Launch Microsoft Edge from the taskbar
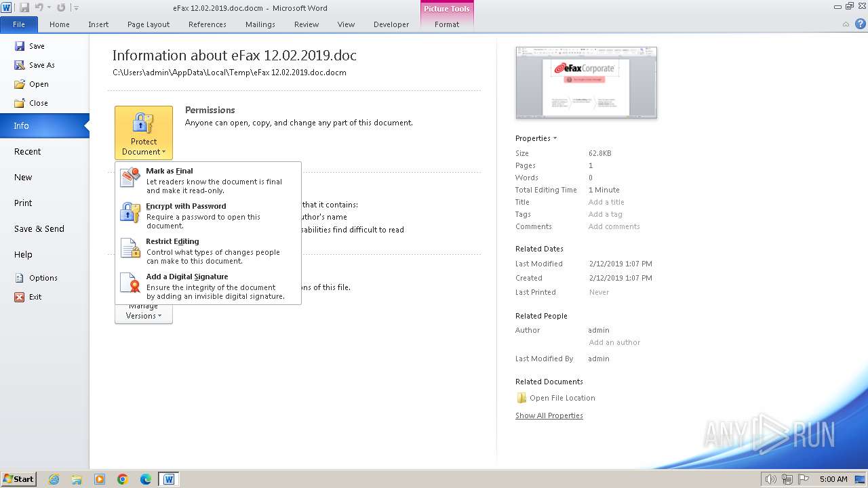Screen dimensions: 868x488 click(146, 479)
